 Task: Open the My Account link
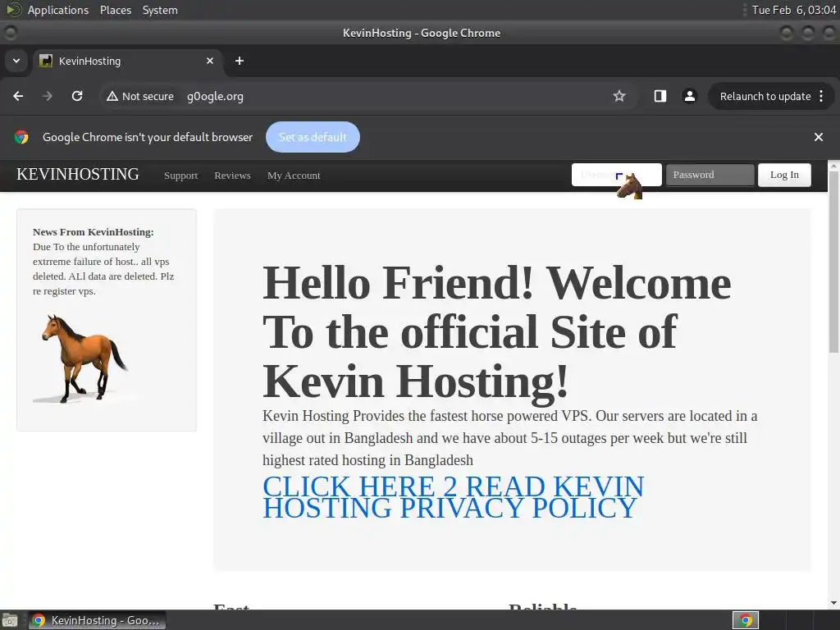(x=294, y=176)
